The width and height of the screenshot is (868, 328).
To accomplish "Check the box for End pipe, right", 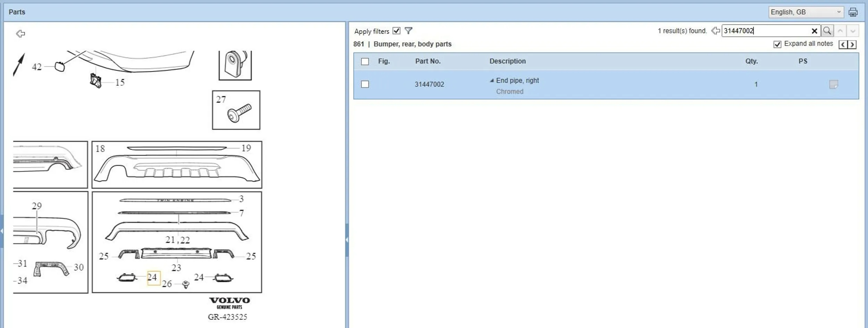I will (x=365, y=84).
